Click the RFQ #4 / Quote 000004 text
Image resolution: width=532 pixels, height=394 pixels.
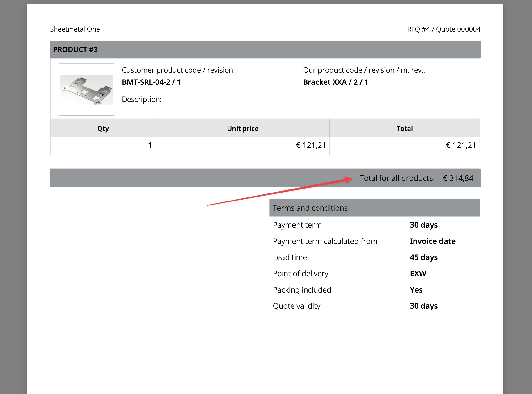443,29
